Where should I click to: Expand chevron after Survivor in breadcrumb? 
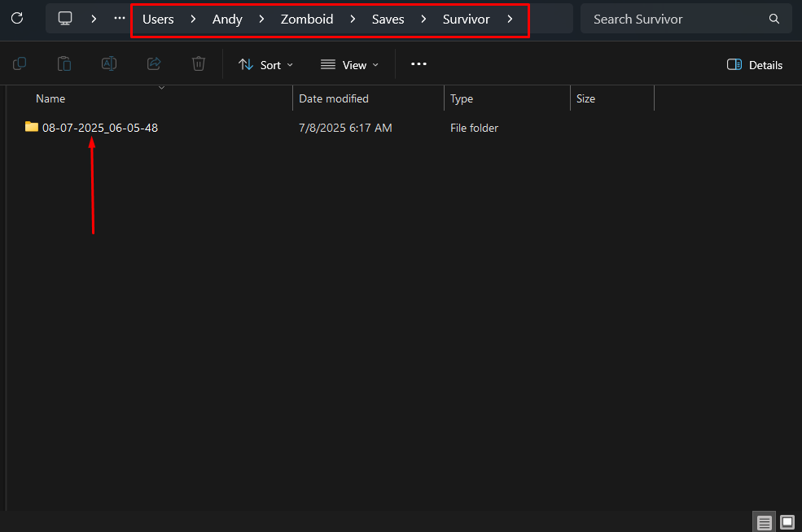pyautogui.click(x=510, y=19)
